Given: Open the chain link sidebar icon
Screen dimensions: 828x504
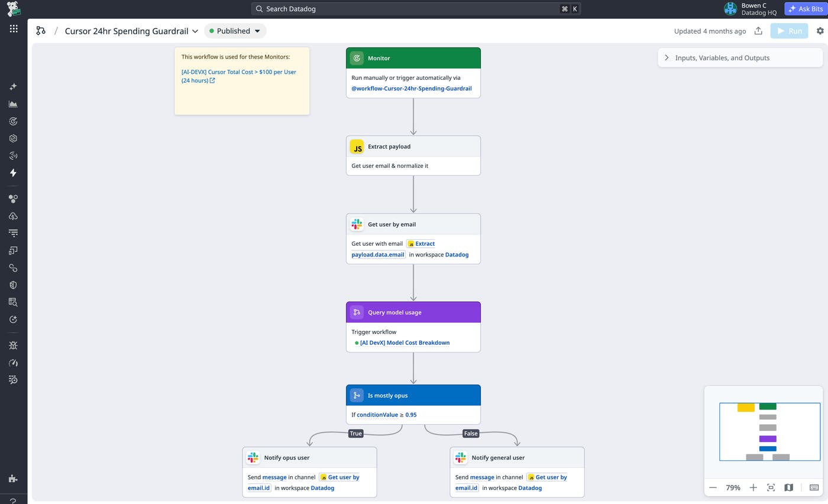Looking at the screenshot, I should (13, 268).
